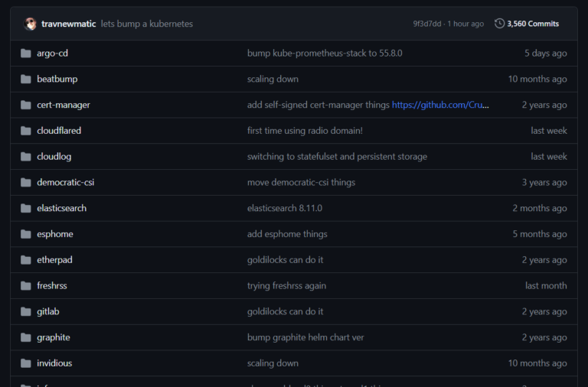Click the commit history clock icon
588x387 pixels.
coord(500,24)
